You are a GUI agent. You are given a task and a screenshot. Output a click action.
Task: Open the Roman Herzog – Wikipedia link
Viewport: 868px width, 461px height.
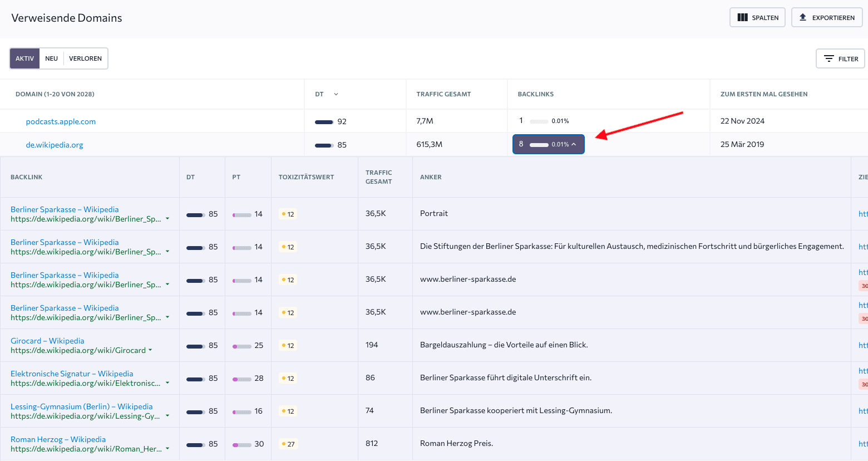coord(58,439)
